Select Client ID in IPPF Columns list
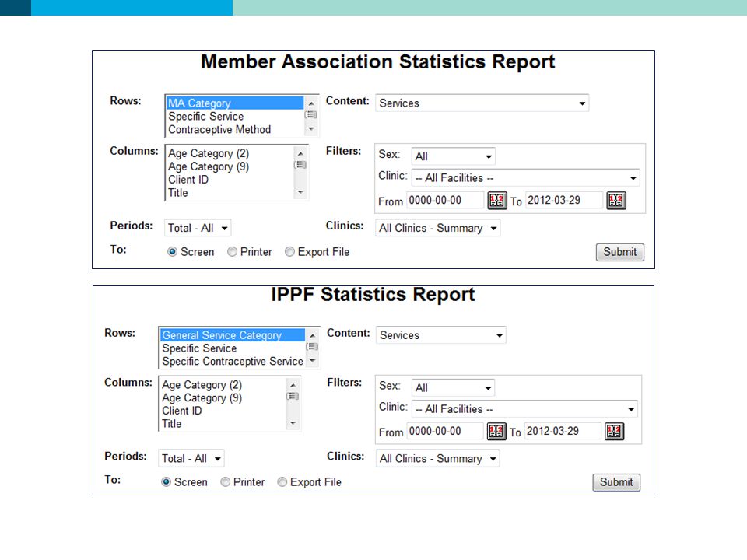The image size is (747, 560). coord(224,411)
